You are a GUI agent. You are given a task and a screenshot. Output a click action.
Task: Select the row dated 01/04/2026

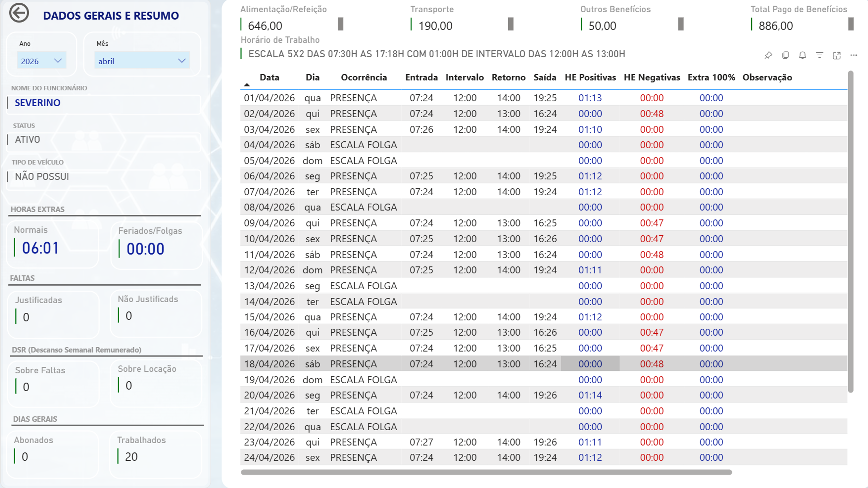click(x=544, y=98)
